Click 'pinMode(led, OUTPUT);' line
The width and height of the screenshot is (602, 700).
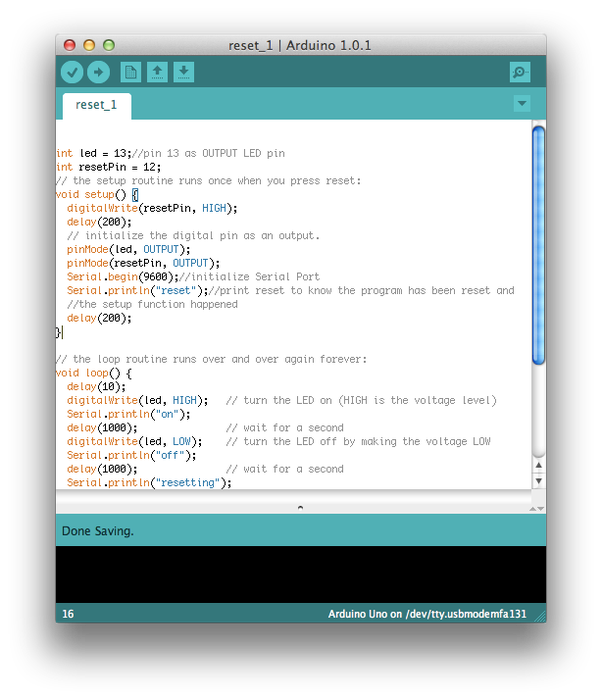click(128, 249)
